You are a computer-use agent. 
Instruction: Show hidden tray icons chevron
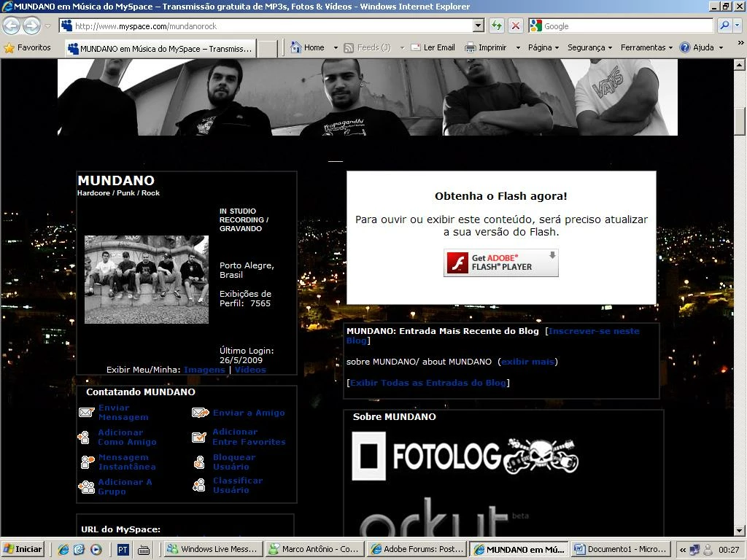683,550
